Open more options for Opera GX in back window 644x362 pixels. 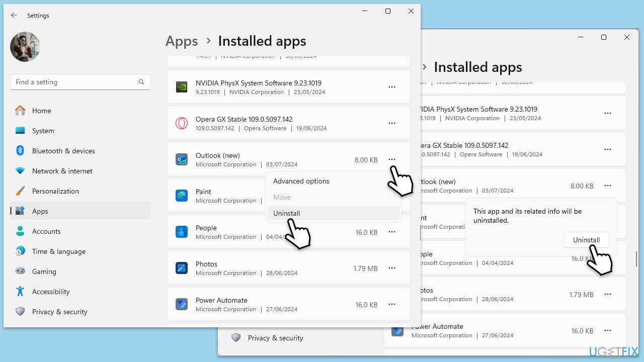point(608,149)
